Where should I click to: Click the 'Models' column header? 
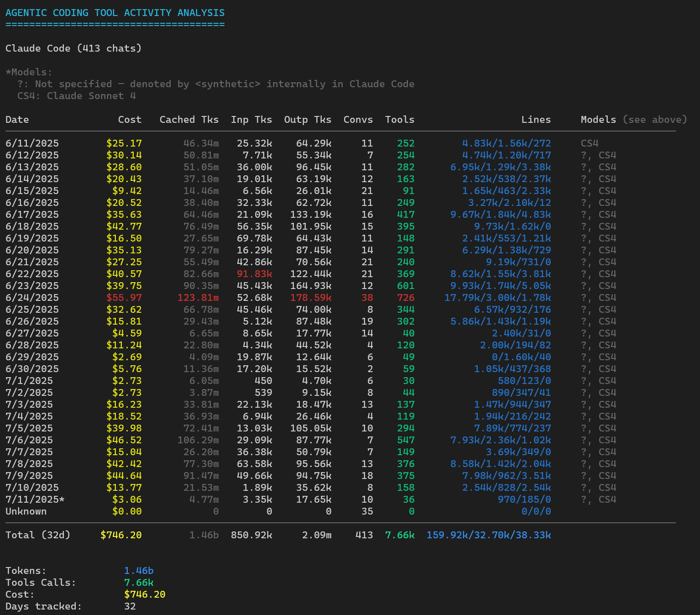point(598,120)
